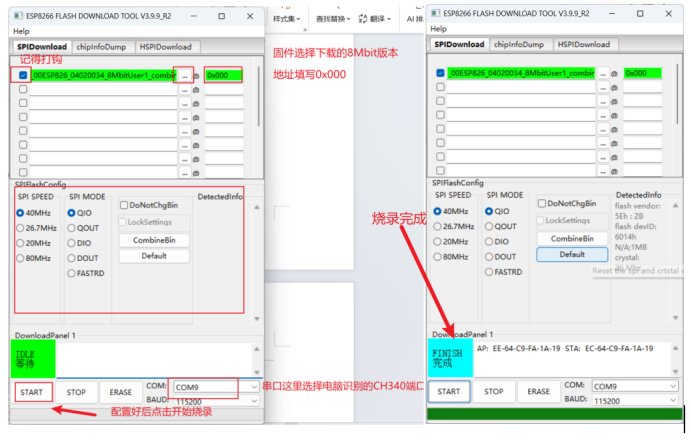Click the 0x000 address field in the IDLE window

coord(222,75)
